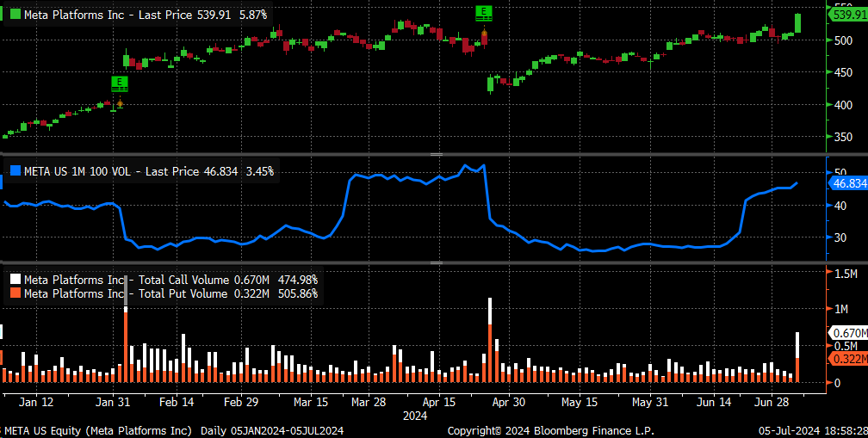Click the 400 label on the price axis
This screenshot has width=868, height=438.
(x=844, y=104)
